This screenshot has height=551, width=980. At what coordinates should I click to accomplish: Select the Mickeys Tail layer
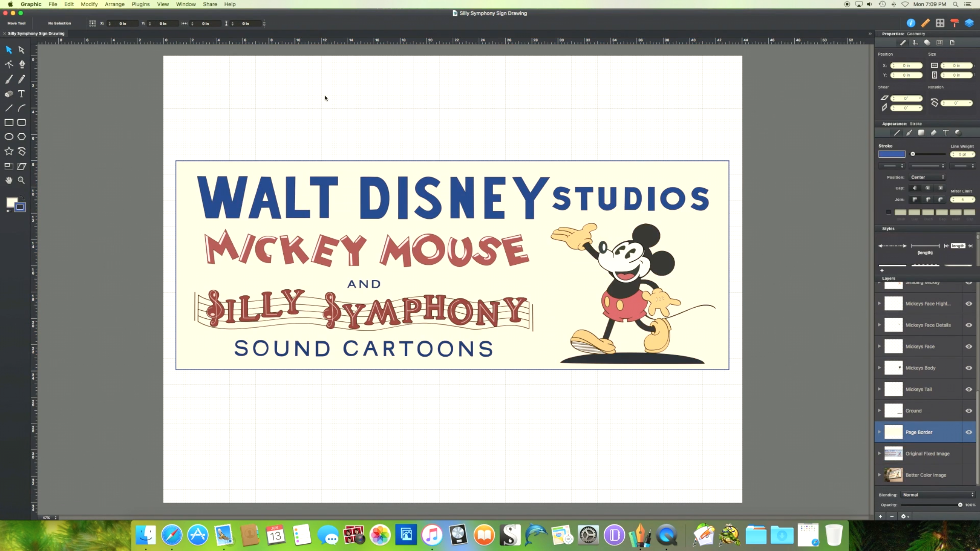pos(926,389)
